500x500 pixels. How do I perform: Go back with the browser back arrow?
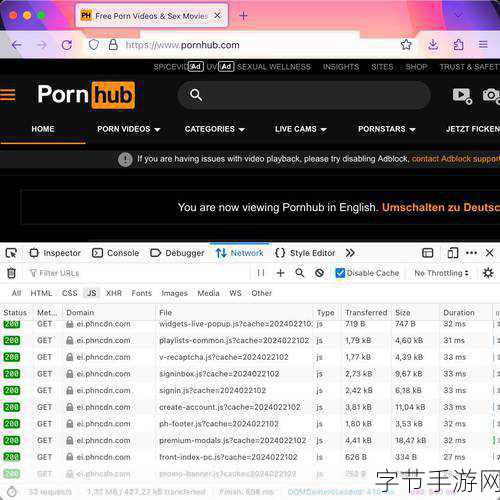tap(16, 45)
